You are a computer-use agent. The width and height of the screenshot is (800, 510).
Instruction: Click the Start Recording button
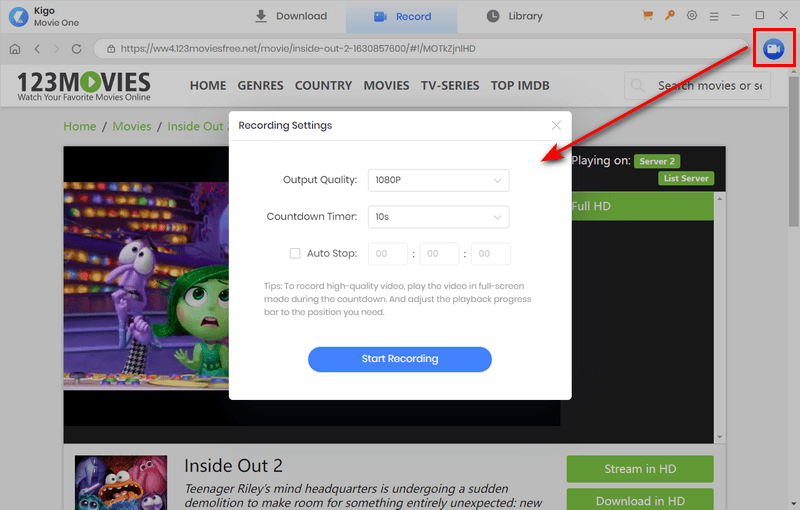[x=400, y=359]
